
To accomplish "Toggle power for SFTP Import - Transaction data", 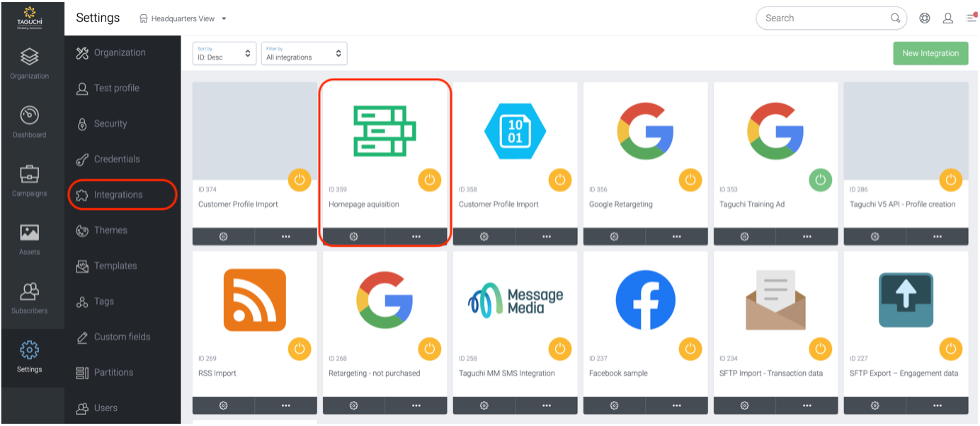I will pos(821,349).
